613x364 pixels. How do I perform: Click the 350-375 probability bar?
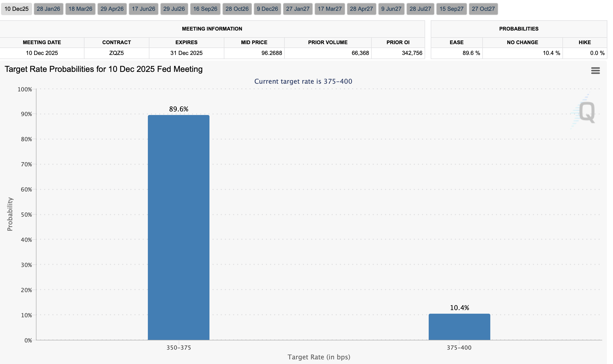(179, 227)
